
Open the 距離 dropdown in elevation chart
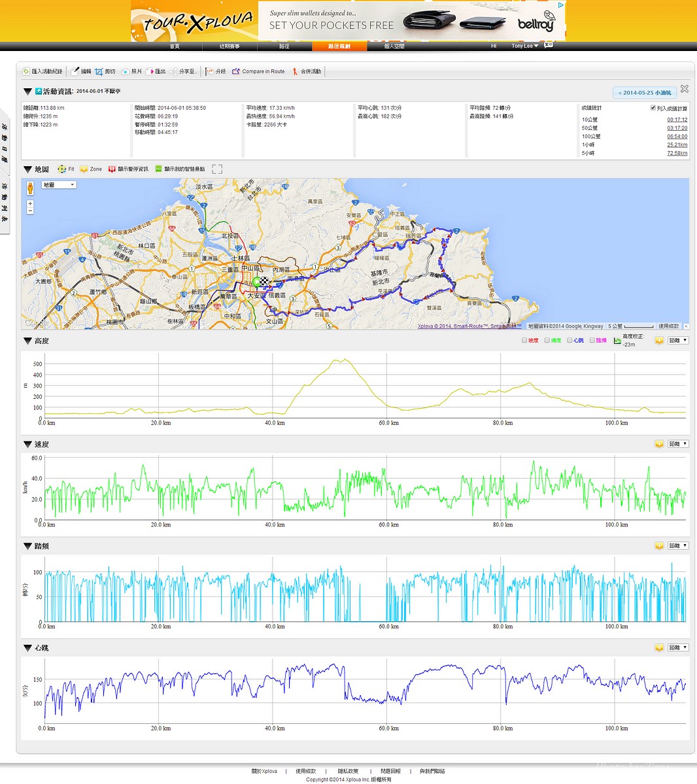(x=677, y=341)
